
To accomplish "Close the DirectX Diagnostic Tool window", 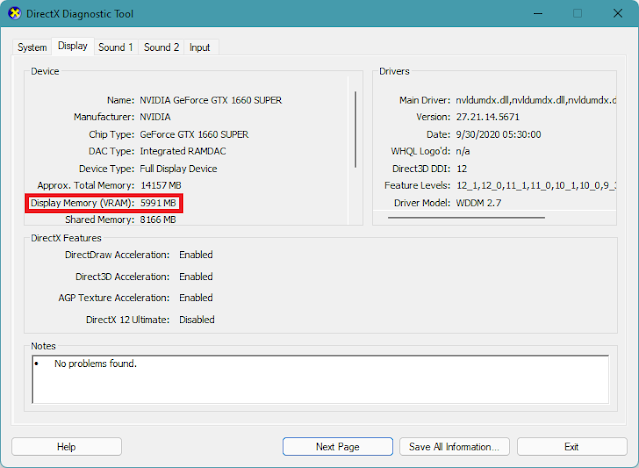I will 617,13.
